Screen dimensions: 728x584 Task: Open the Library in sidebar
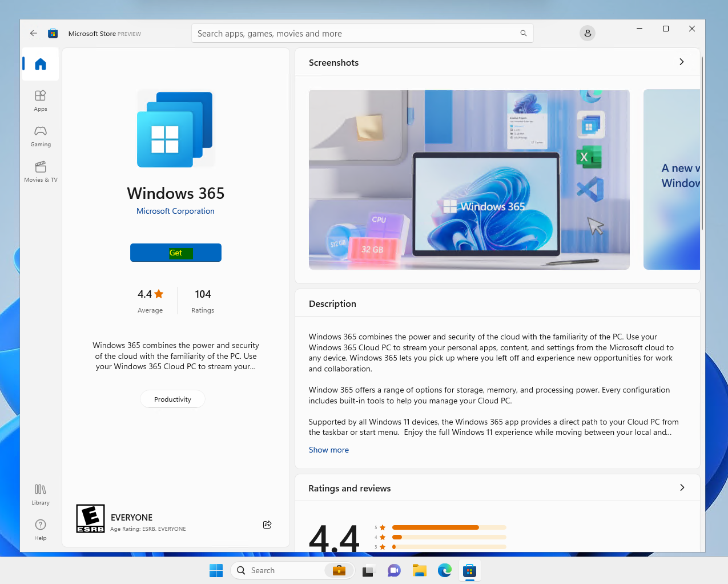point(41,494)
